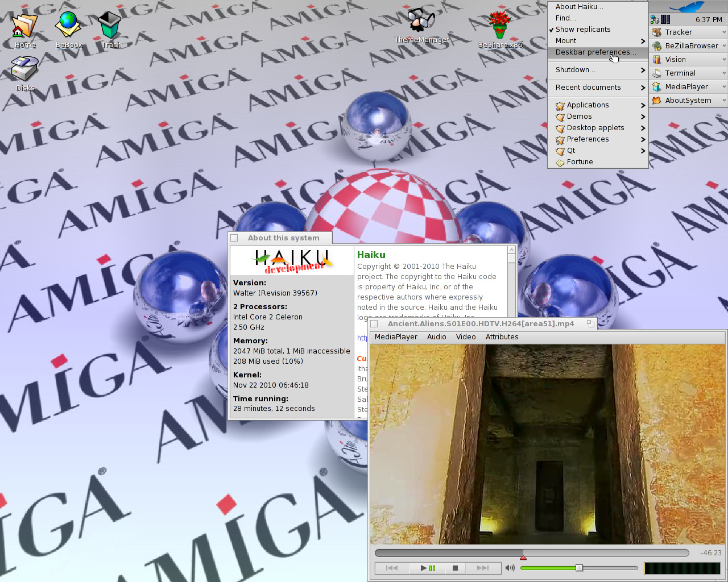The width and height of the screenshot is (728, 582).
Task: Open the Home desktop icon
Action: pyautogui.click(x=25, y=26)
